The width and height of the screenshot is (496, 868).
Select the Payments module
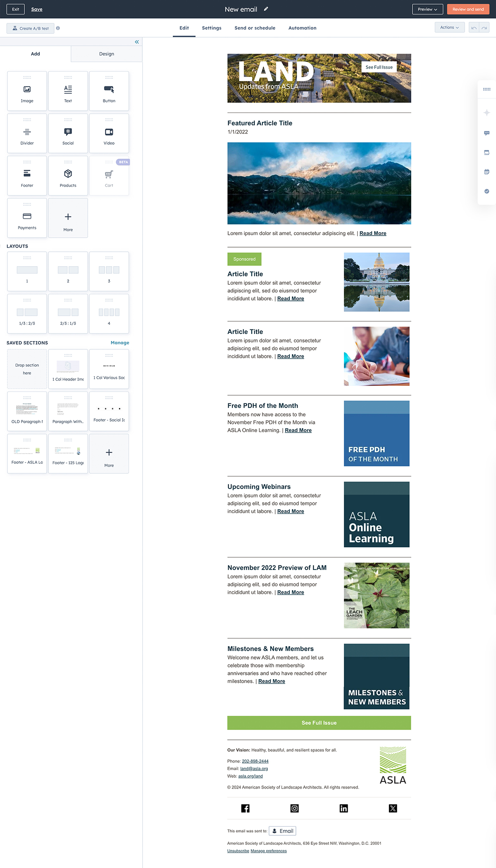27,218
